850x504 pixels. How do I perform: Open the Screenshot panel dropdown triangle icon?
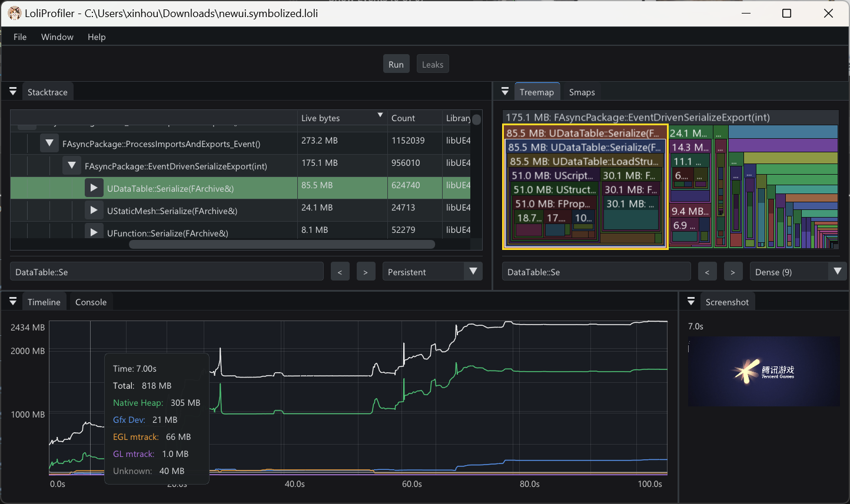point(691,302)
